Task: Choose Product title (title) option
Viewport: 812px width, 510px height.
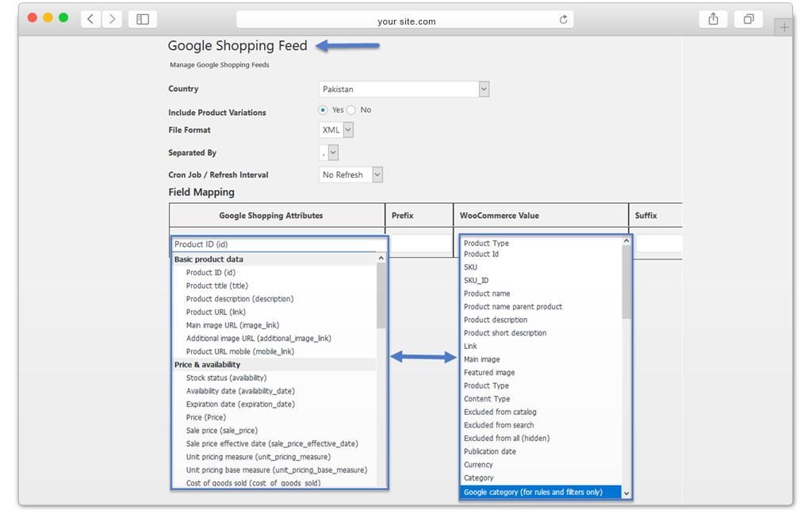Action: (x=217, y=286)
